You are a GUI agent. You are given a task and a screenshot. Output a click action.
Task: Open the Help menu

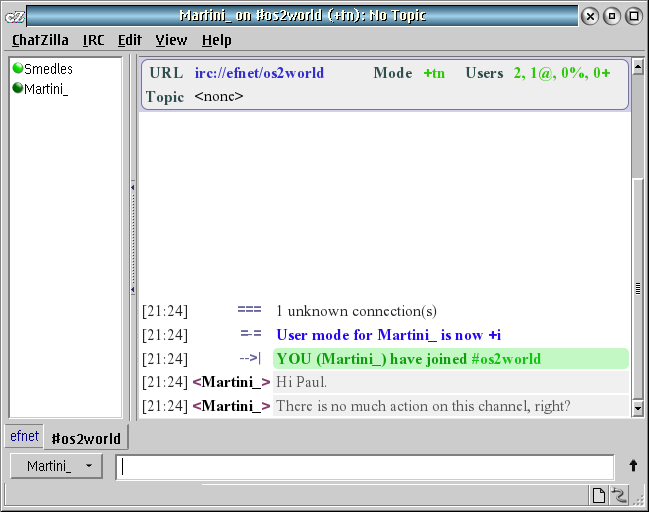pyautogui.click(x=216, y=40)
